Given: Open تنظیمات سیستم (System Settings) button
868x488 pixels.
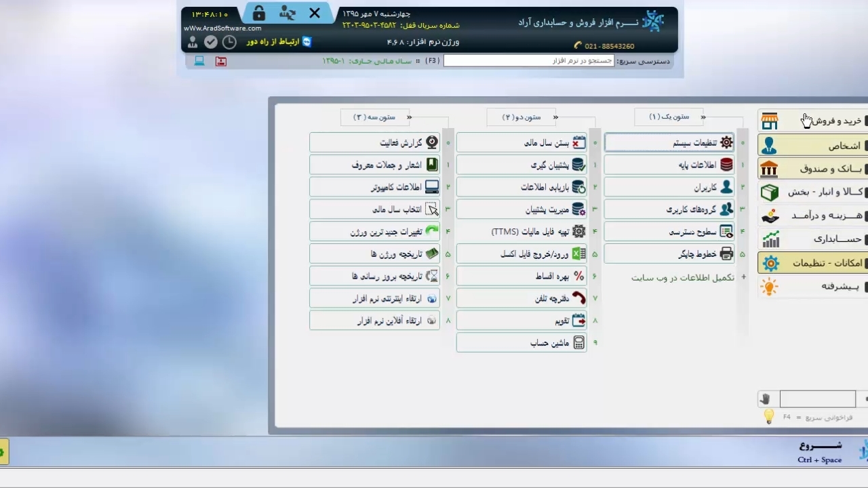Looking at the screenshot, I should [x=669, y=143].
